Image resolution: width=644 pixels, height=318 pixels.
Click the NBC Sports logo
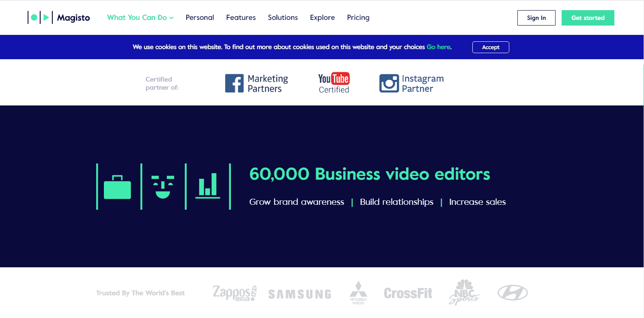(x=464, y=292)
